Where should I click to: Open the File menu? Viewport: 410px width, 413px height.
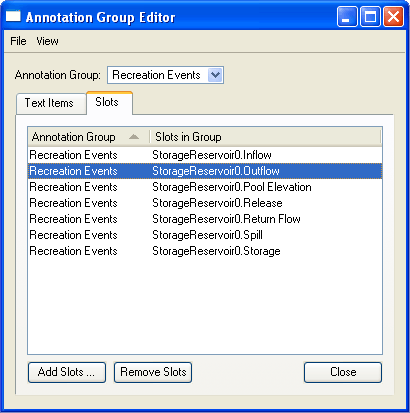point(18,41)
